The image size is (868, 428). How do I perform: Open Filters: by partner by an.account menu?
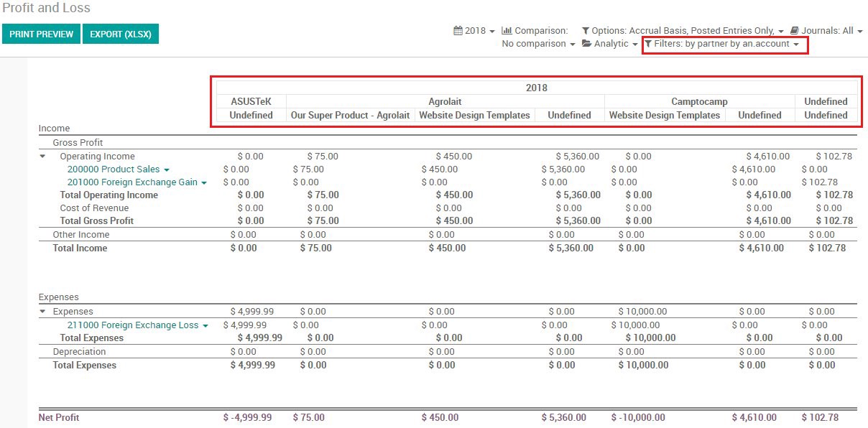pos(726,44)
